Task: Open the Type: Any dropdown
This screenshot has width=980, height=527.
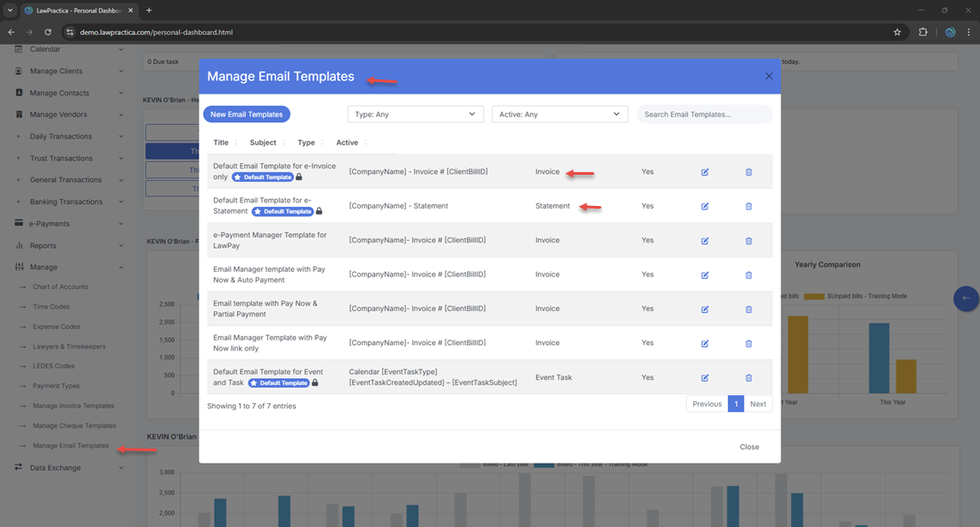Action: [415, 114]
